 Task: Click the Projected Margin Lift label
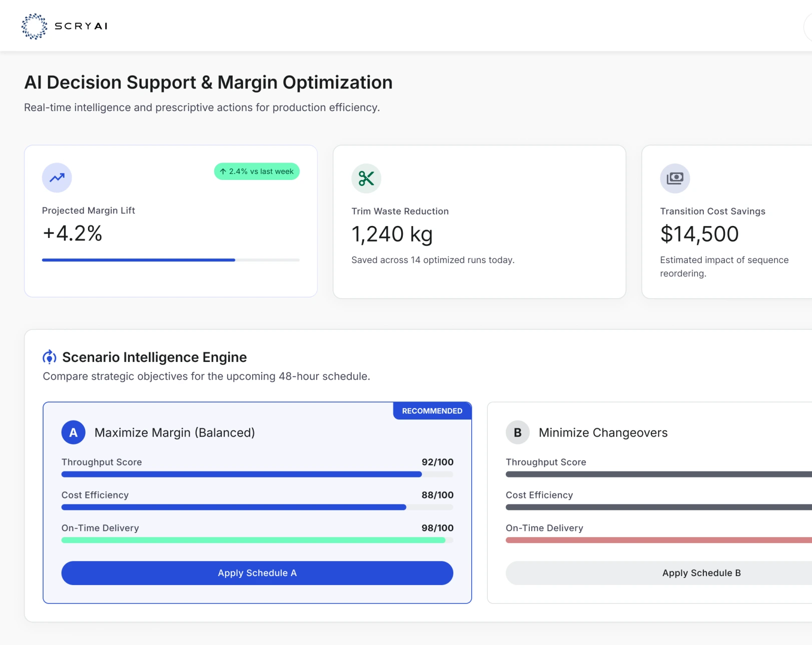89,210
